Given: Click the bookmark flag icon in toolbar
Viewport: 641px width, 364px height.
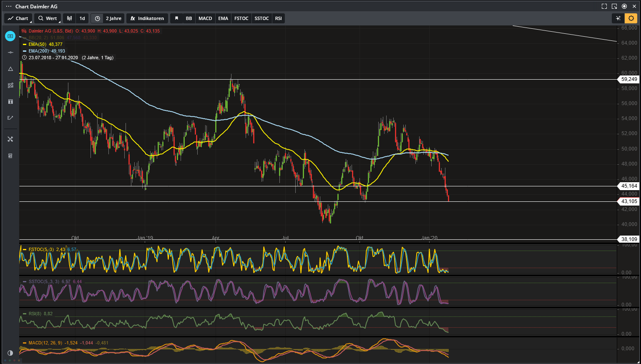Looking at the screenshot, I should [x=176, y=18].
